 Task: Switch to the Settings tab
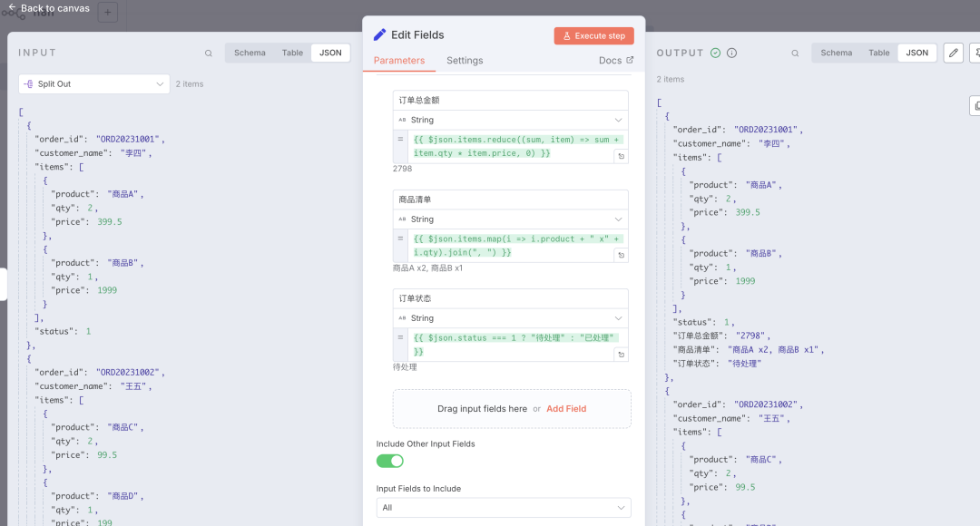point(465,61)
